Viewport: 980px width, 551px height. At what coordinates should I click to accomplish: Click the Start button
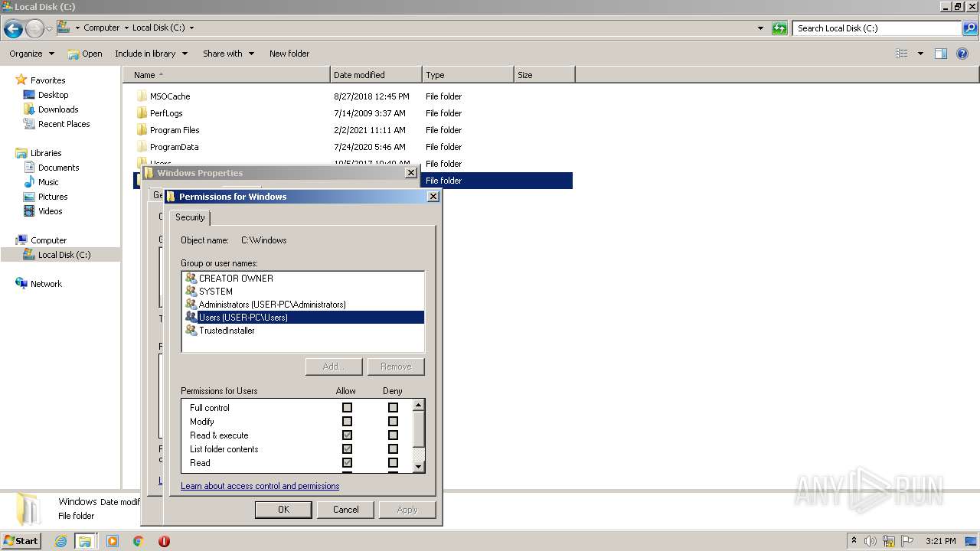click(x=21, y=540)
